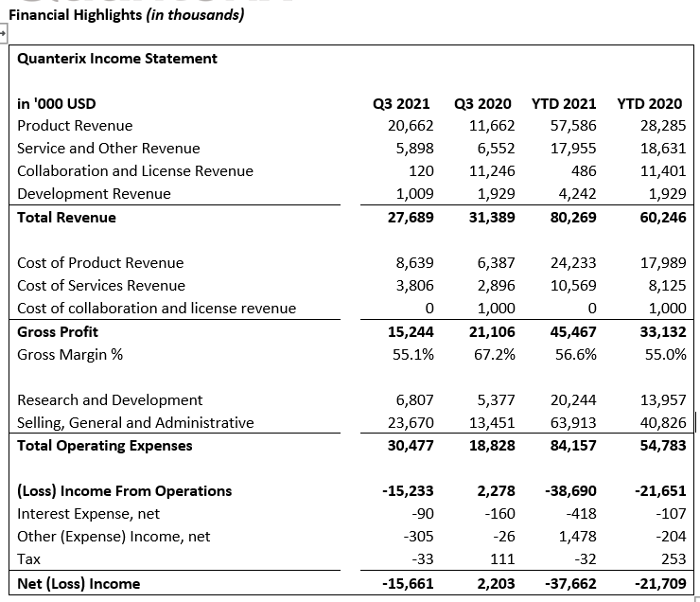This screenshot has width=700, height=602.
Task: Select 'Cost of collaboration and license revenue' label
Action: (156, 309)
